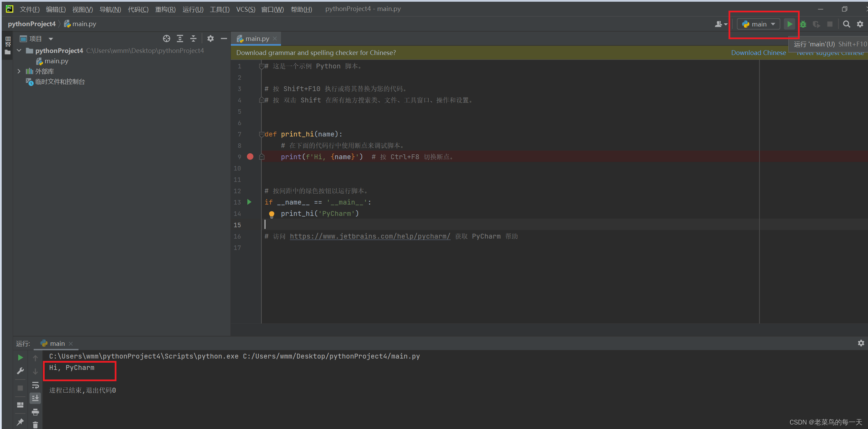The width and height of the screenshot is (868, 429).
Task: Open the 重构(R) menu
Action: pyautogui.click(x=165, y=9)
